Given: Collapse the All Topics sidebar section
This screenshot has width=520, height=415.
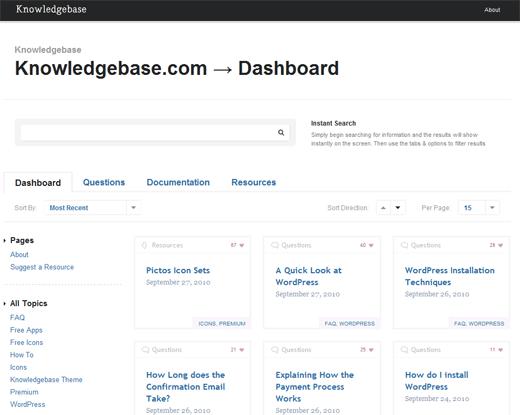Looking at the screenshot, I should (x=5, y=303).
